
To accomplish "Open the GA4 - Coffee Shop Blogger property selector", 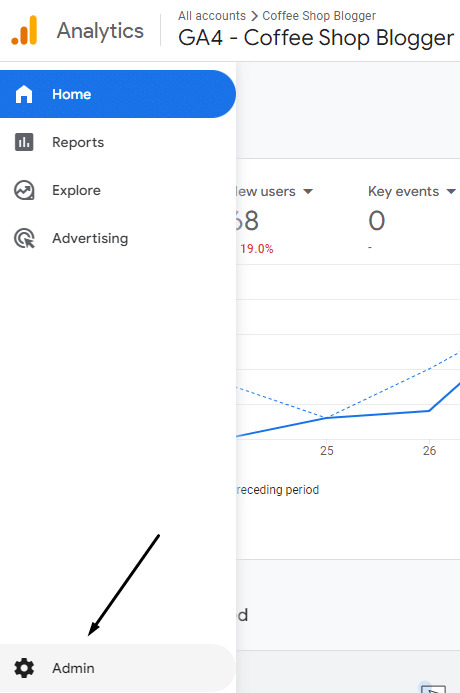I will [x=316, y=38].
